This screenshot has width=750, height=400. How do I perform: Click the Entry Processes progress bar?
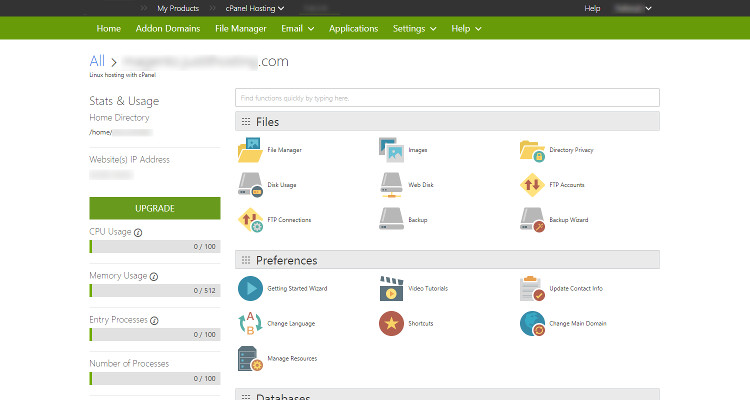click(x=155, y=334)
